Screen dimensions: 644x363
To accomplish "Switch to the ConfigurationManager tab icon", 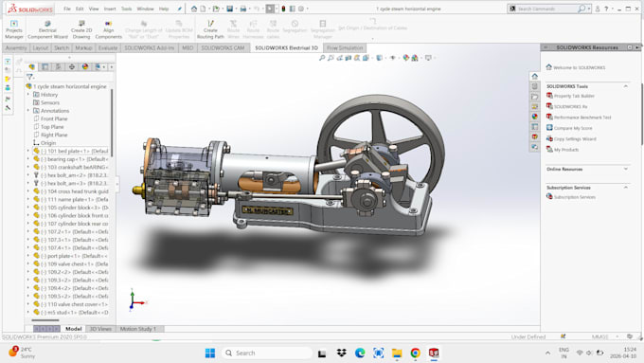I will [x=59, y=66].
